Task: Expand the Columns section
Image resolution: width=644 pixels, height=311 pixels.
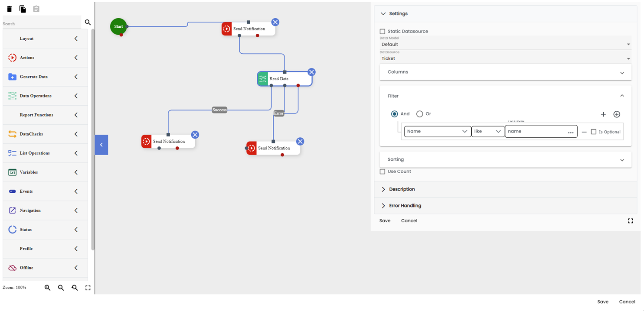Action: 622,72
